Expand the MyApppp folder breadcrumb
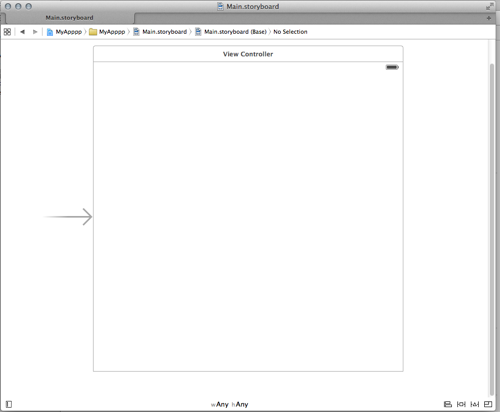Image resolution: width=500 pixels, height=412 pixels. [x=107, y=32]
